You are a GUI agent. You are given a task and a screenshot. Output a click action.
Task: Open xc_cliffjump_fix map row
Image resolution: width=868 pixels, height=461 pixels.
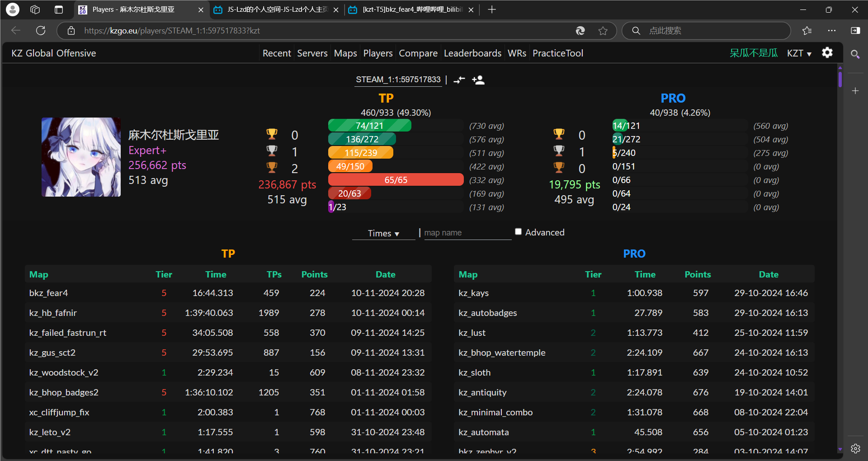(x=228, y=412)
